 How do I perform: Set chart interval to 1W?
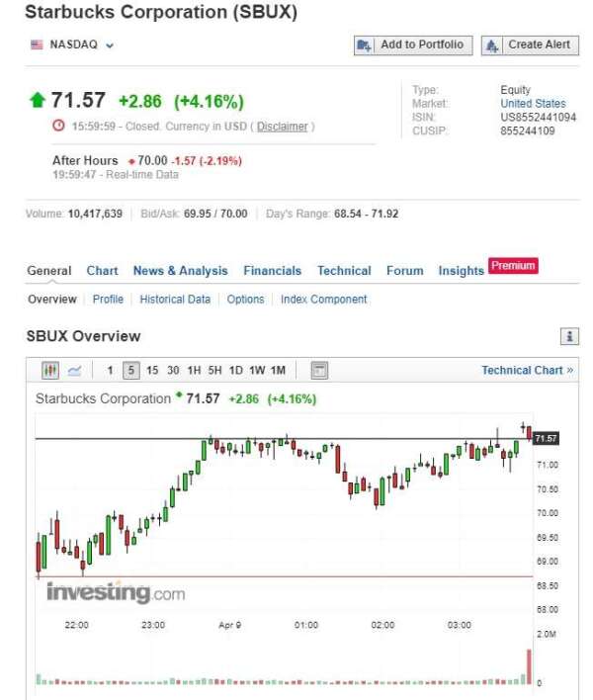257,370
